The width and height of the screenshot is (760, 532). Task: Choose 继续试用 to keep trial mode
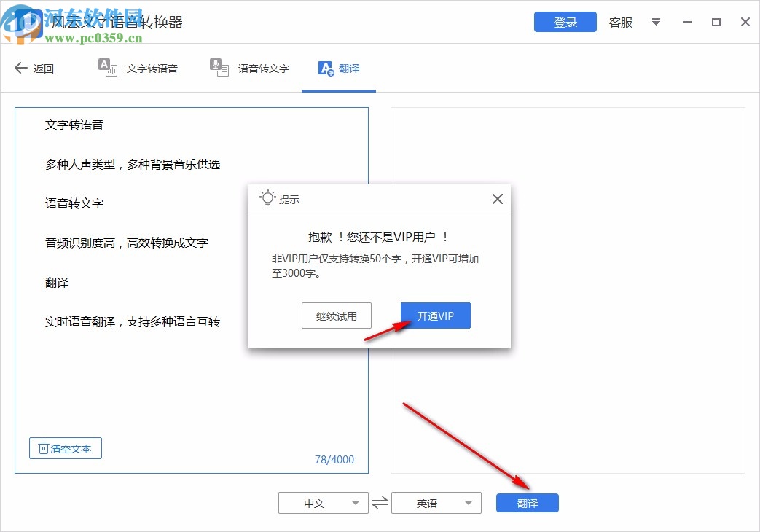point(336,315)
